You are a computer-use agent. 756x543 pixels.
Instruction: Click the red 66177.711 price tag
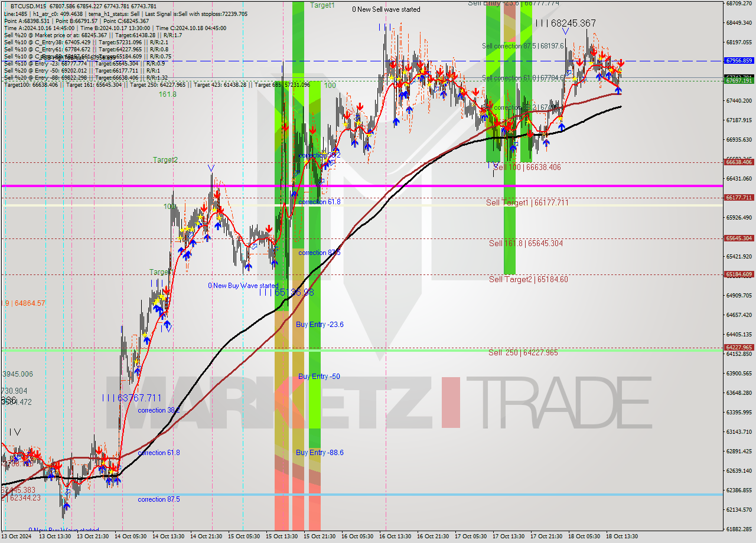click(x=739, y=198)
